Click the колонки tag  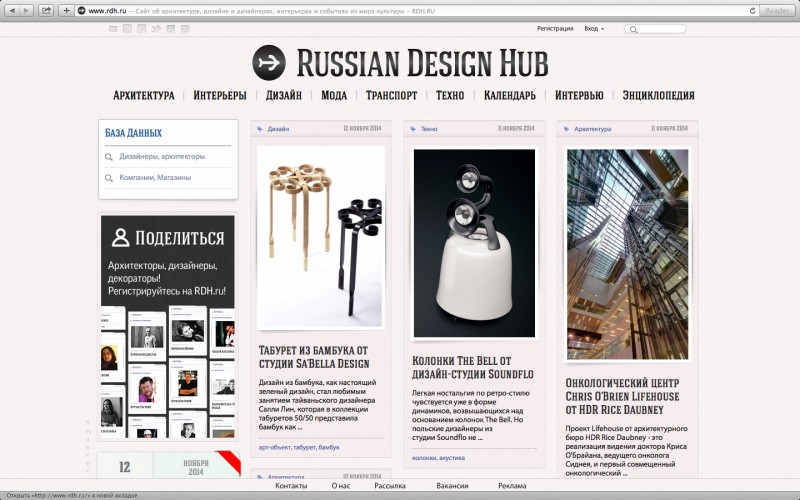[x=424, y=458]
